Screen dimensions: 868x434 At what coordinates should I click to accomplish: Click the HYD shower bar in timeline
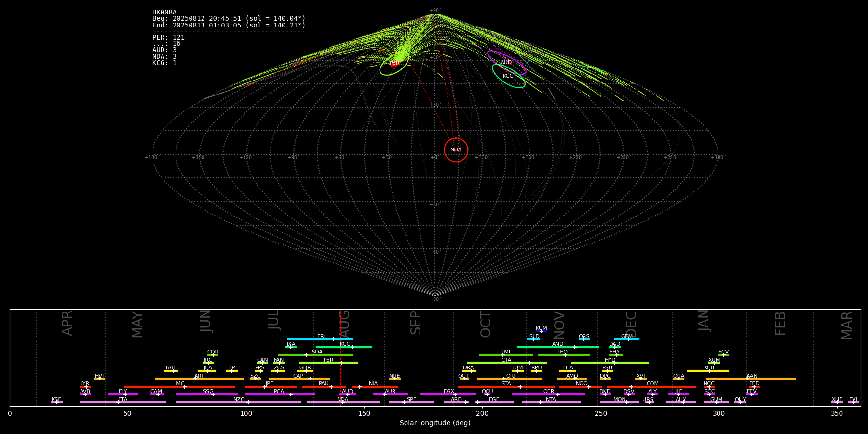610,363
